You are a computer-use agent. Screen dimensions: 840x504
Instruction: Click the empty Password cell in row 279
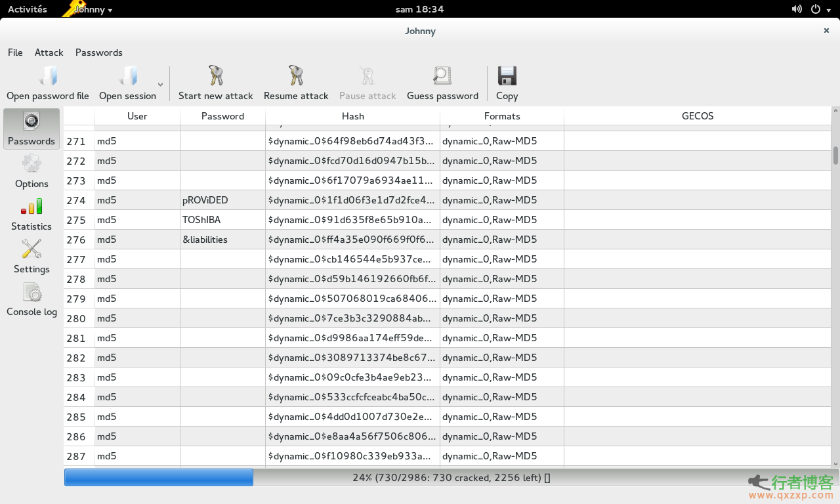click(222, 299)
